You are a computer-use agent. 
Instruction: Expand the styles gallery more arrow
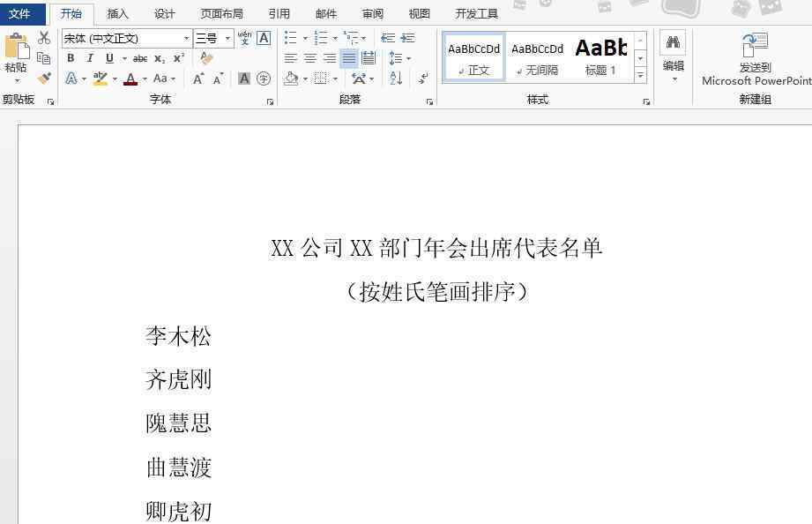[x=641, y=76]
